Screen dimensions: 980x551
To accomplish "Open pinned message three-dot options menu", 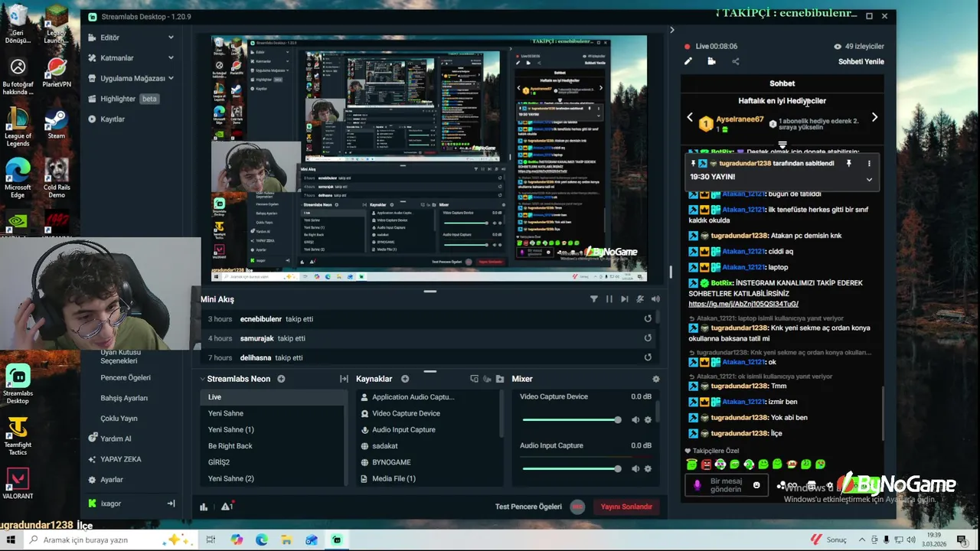I will 869,163.
